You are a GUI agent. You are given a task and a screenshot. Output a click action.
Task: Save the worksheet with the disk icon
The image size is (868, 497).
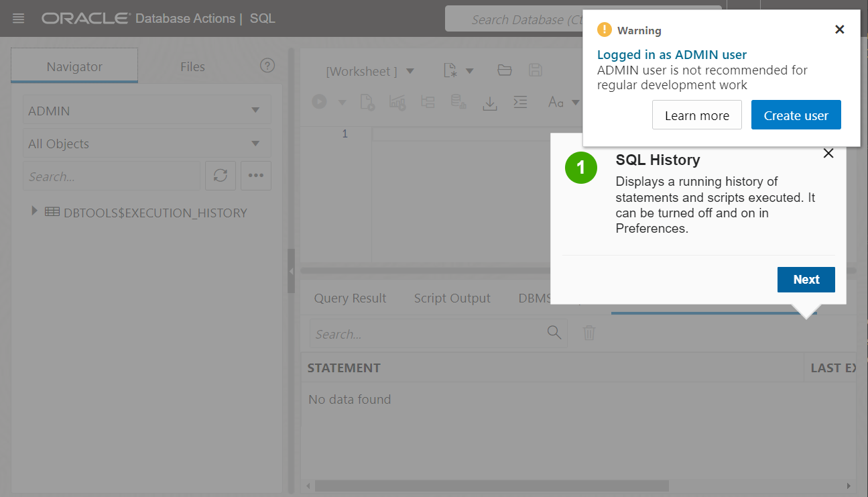point(536,70)
